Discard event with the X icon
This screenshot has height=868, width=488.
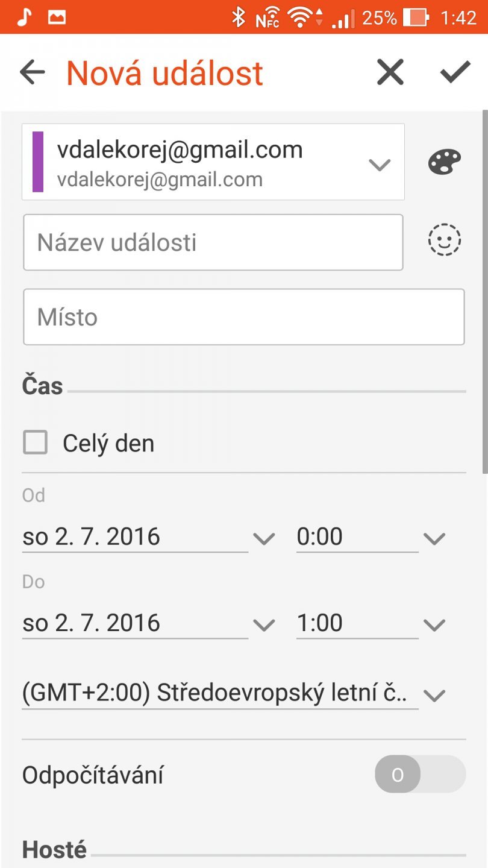pos(390,73)
